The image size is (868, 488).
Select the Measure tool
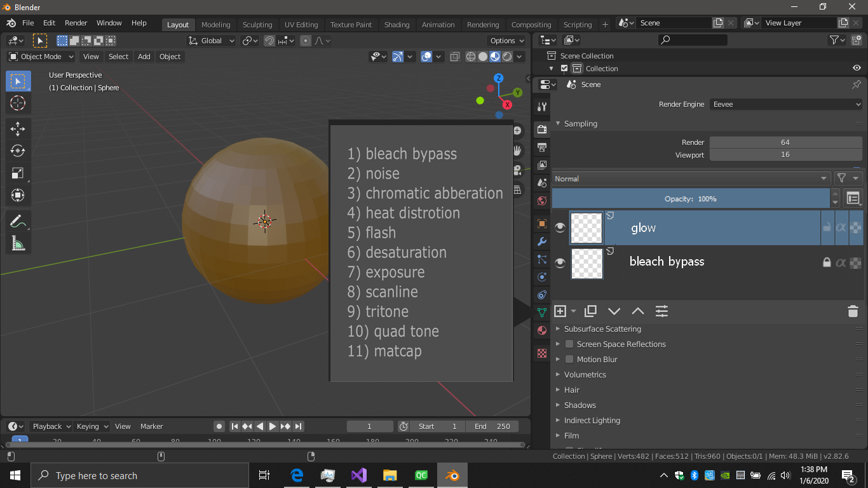(x=18, y=243)
